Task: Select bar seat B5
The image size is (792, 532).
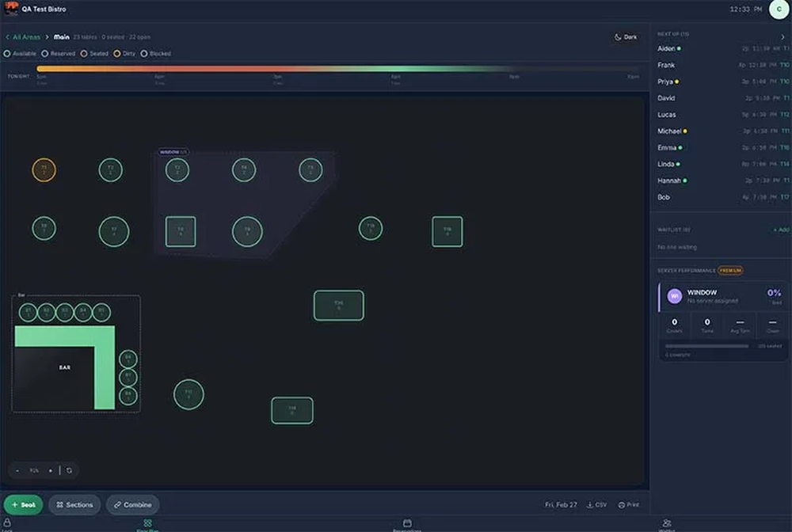Action: point(101,313)
